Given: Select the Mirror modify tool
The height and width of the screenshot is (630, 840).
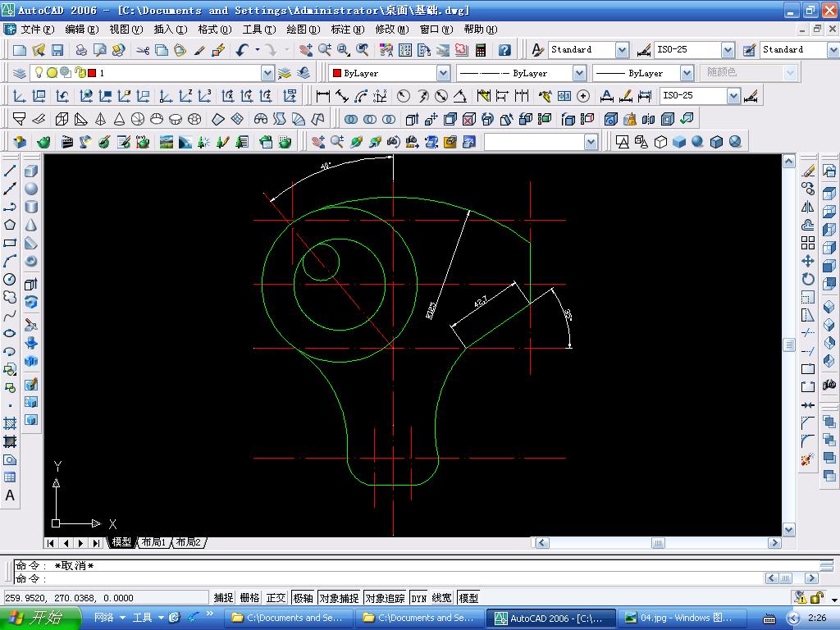Looking at the screenshot, I should (x=808, y=207).
